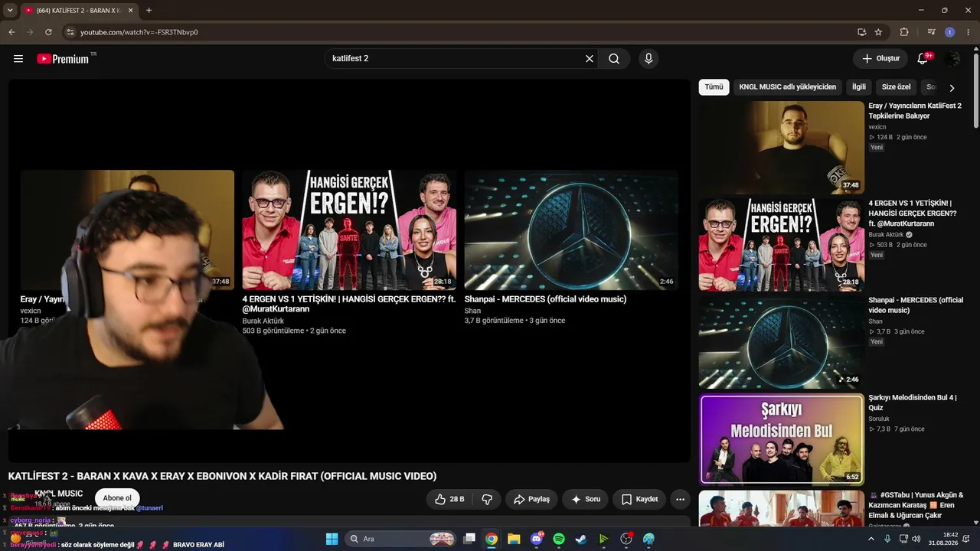Viewport: 980px width, 551px height.
Task: Open sidebar title Şarkıyı Melodisinden Bul 4 | Quiz
Action: pyautogui.click(x=913, y=403)
